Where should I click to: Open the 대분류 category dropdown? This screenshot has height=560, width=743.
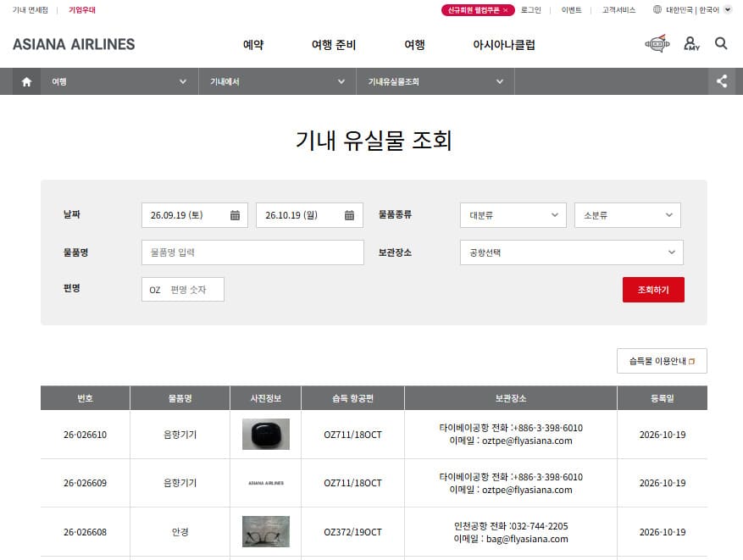coord(513,215)
